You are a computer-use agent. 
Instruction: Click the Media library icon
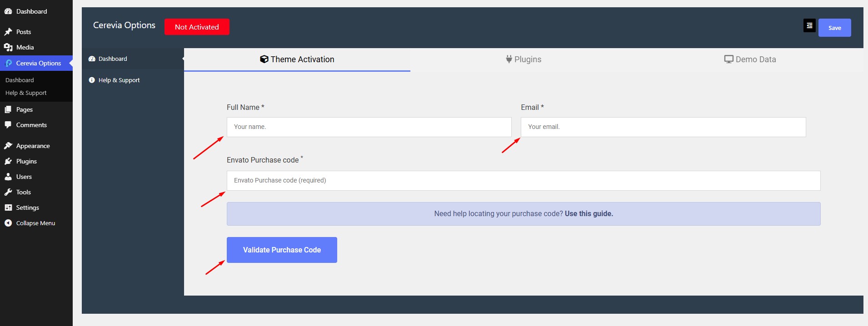click(x=8, y=47)
